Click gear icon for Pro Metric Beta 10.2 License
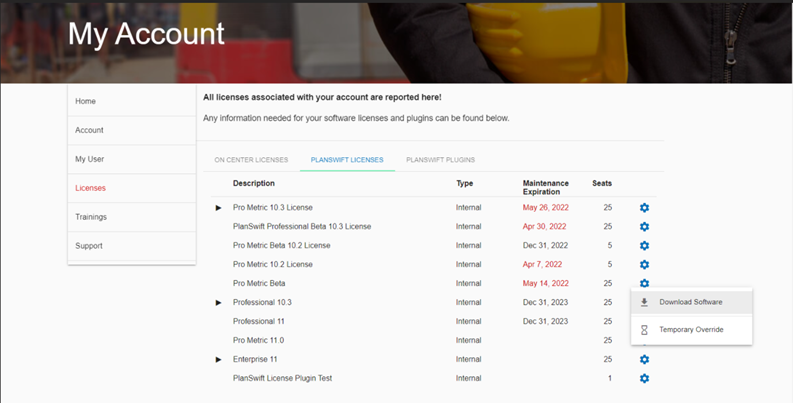Screen dimensions: 793x403 (x=644, y=246)
